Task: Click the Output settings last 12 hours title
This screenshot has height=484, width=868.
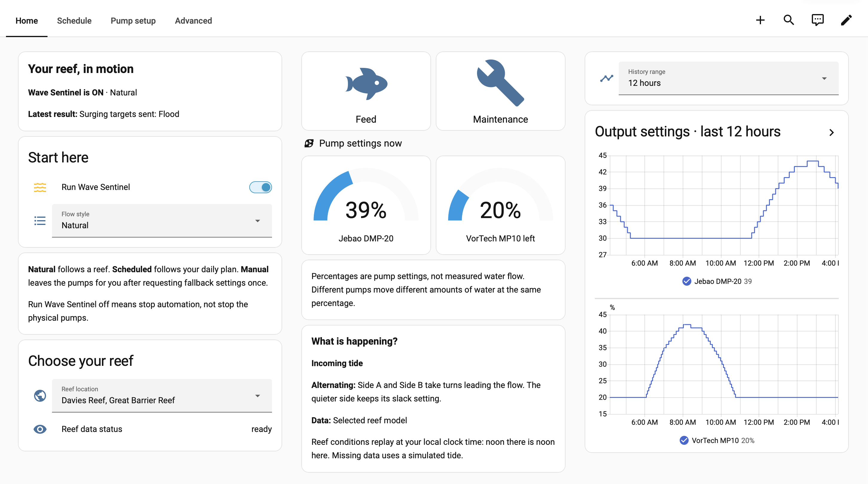Action: (687, 132)
